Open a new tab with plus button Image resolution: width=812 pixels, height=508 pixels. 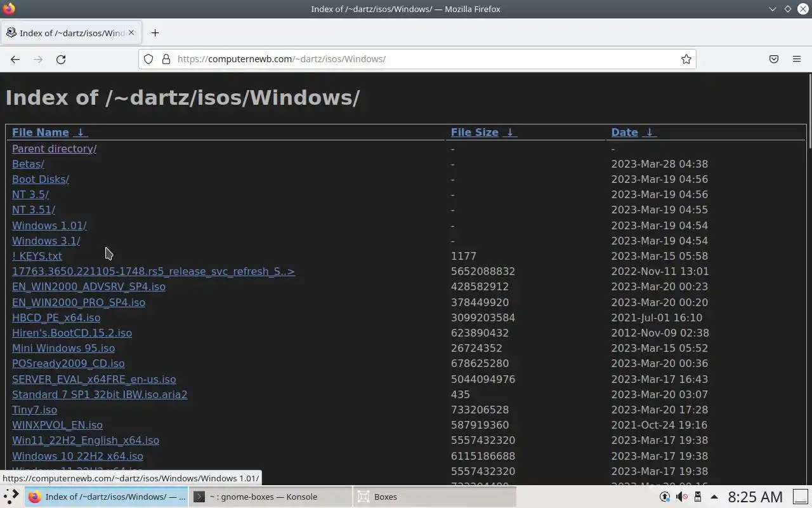pyautogui.click(x=155, y=33)
